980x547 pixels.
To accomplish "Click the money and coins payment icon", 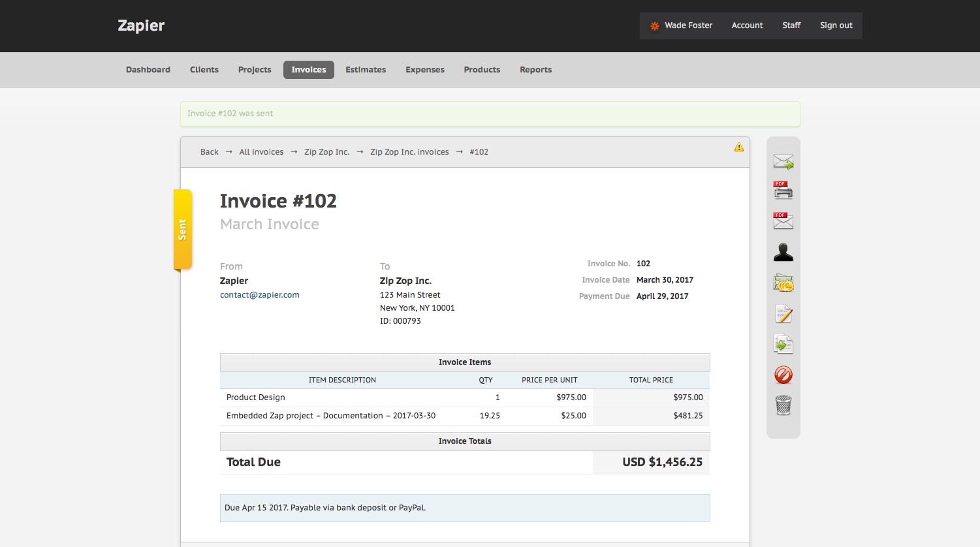I will [x=783, y=283].
